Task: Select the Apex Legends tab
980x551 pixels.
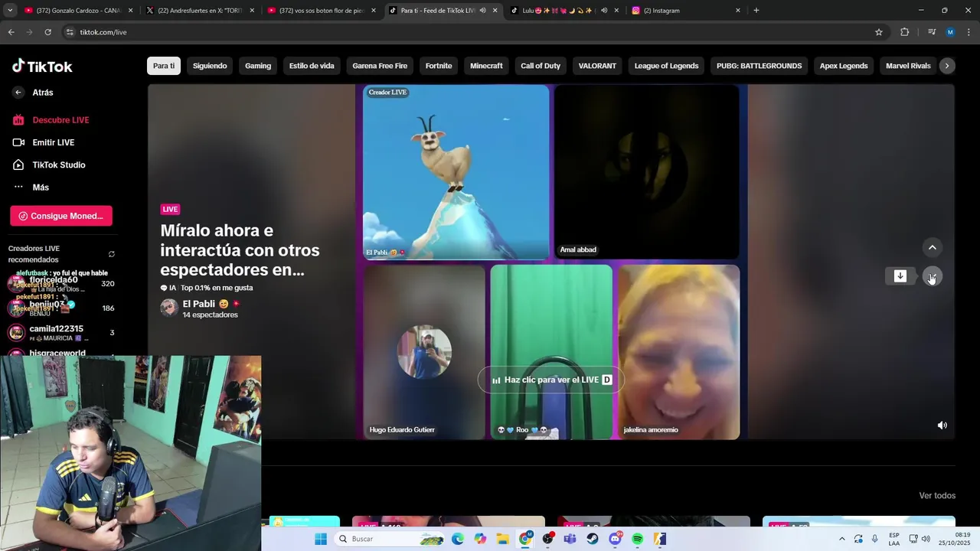Action: pyautogui.click(x=844, y=66)
